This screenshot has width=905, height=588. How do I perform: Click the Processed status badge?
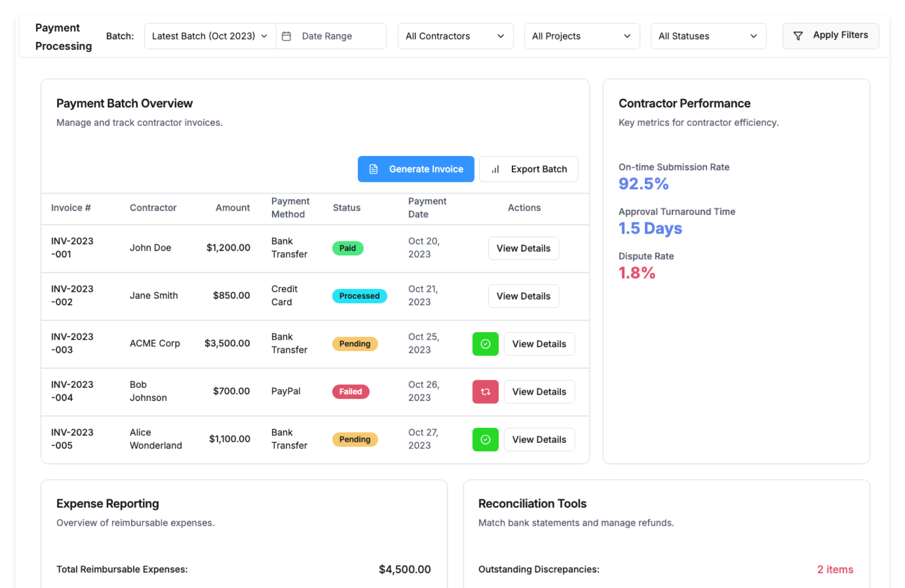click(x=359, y=296)
